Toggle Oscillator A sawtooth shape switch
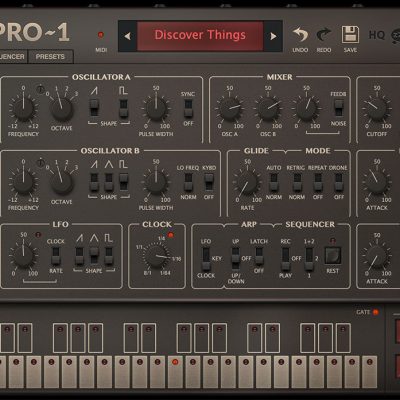400x400 pixels. point(94,107)
